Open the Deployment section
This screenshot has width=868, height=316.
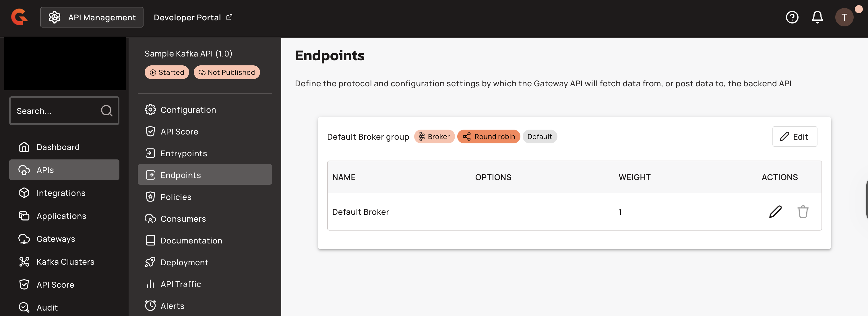click(x=184, y=262)
